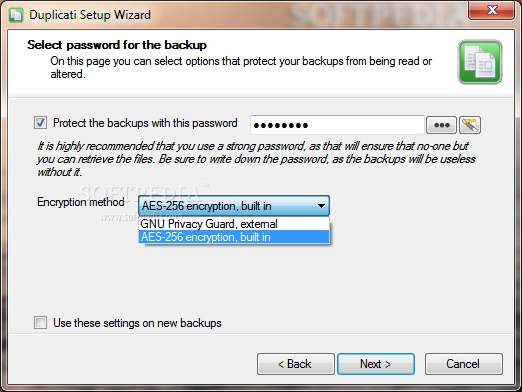Go to previous page with Back button
This screenshot has height=392, width=522.
[296, 364]
